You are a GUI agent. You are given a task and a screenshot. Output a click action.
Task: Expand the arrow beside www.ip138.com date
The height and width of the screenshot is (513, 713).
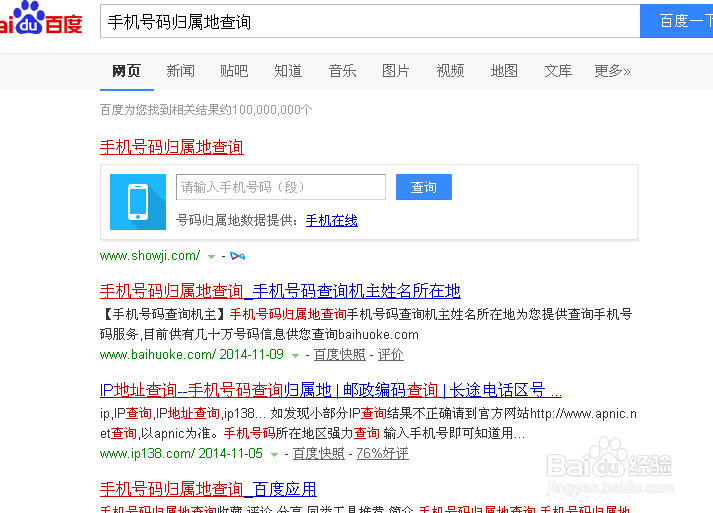(x=274, y=454)
